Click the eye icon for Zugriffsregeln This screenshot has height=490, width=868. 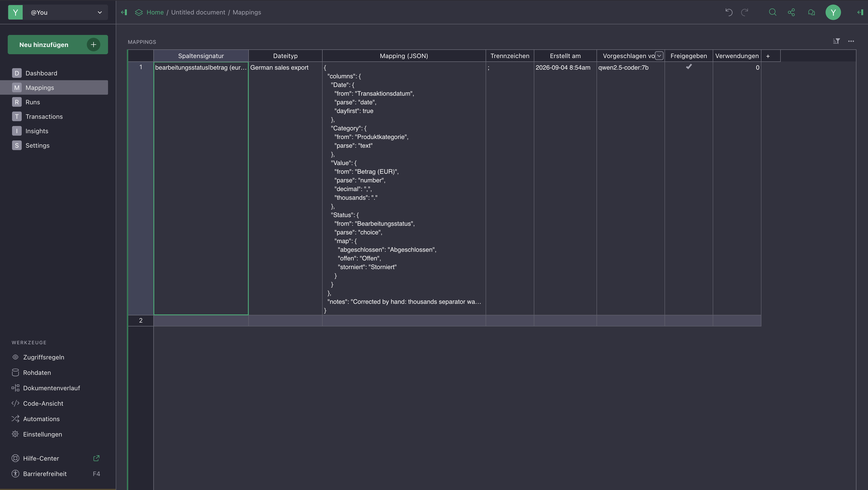tap(15, 357)
